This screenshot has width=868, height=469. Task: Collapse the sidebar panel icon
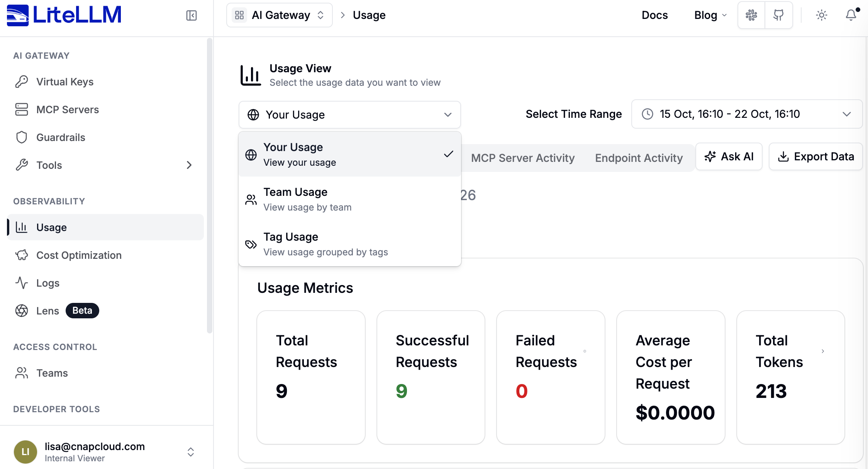(192, 15)
